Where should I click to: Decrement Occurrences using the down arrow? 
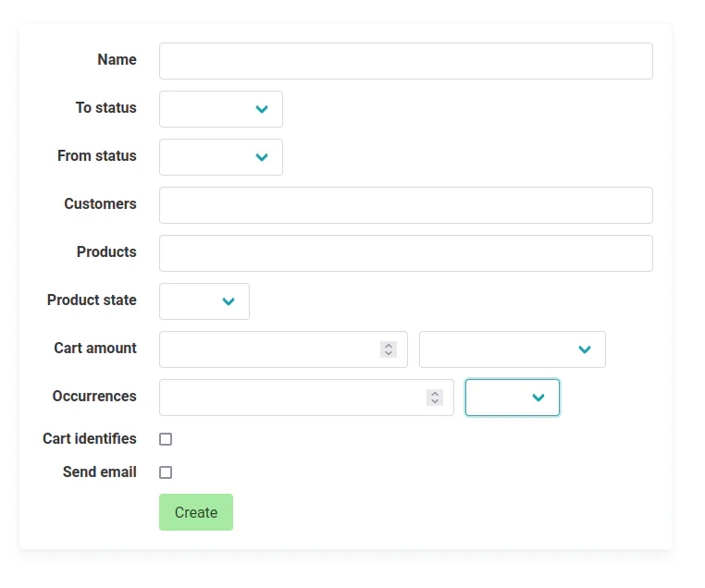pyautogui.click(x=435, y=402)
